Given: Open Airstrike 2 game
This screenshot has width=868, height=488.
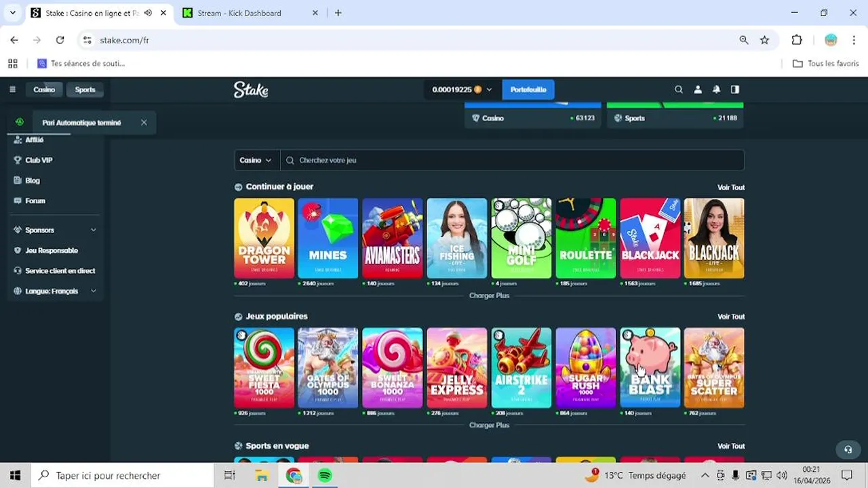Looking at the screenshot, I should tap(521, 367).
